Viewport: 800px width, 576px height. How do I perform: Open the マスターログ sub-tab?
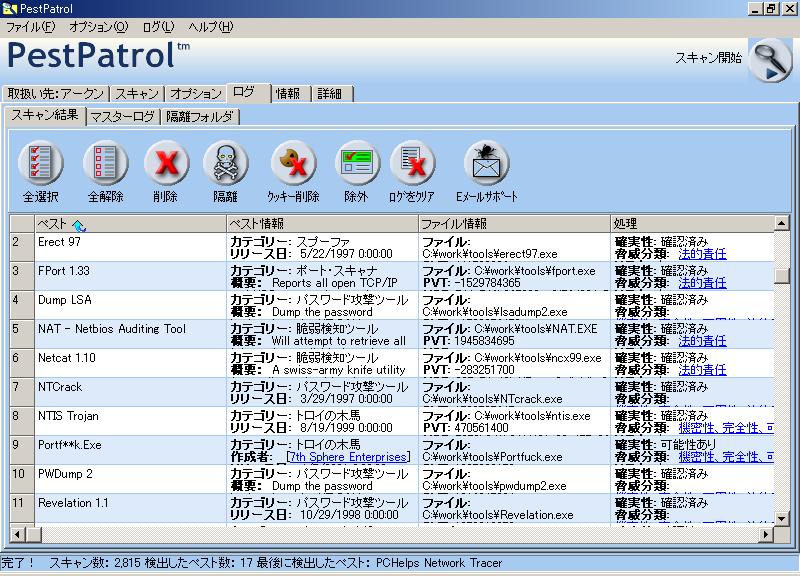coord(123,117)
